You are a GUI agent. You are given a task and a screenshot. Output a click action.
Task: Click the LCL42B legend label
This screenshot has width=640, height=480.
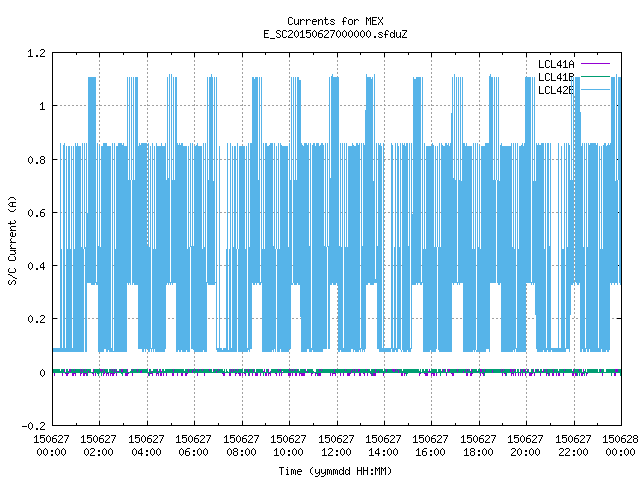556,90
